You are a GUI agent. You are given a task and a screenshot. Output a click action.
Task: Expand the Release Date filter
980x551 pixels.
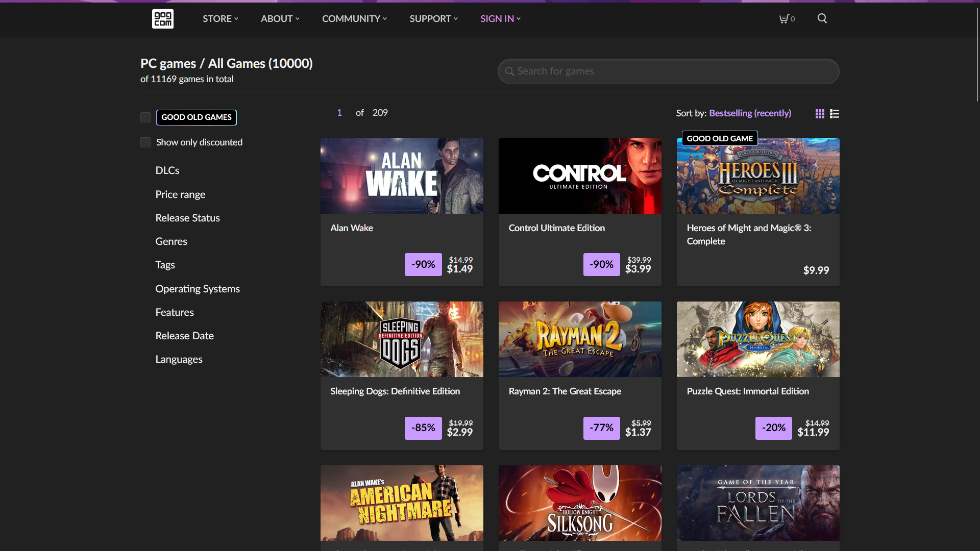click(184, 336)
